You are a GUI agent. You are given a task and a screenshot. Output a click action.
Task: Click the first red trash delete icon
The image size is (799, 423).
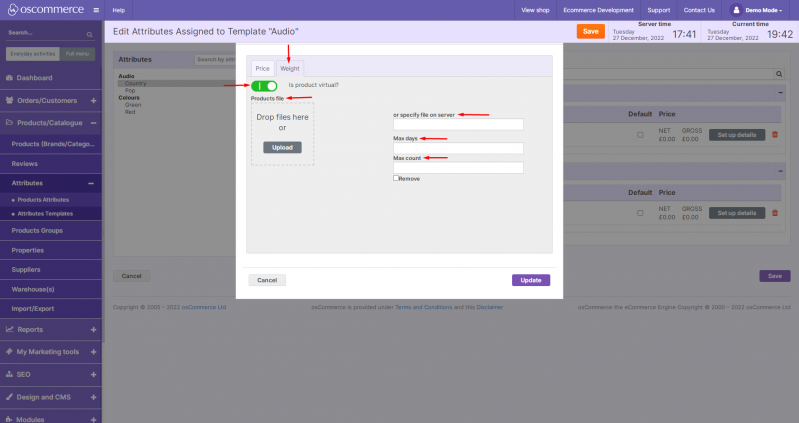(774, 135)
